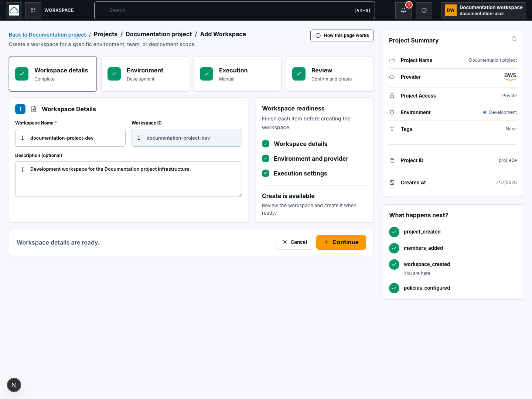
Task: Click the green check for project_created
Action: (x=394, y=232)
